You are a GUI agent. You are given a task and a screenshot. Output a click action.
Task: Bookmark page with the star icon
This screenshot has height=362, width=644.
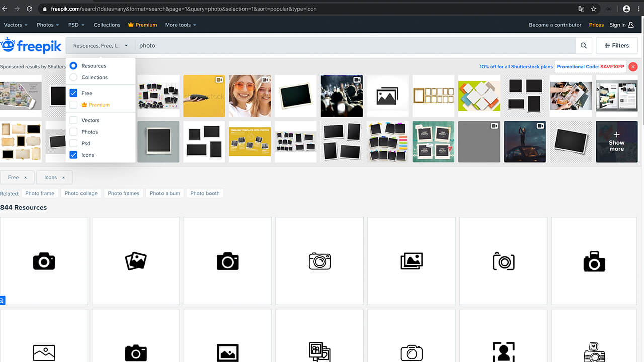pyautogui.click(x=594, y=9)
